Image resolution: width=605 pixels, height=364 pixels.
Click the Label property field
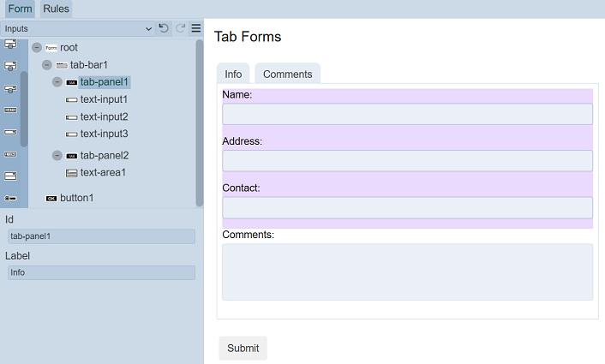(x=102, y=272)
